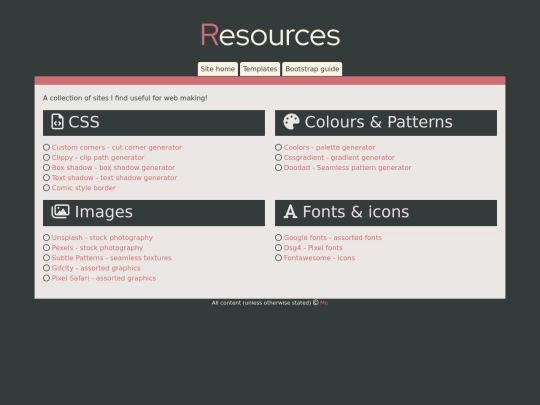Click the Resources page title
This screenshot has height=405, width=540.
tap(270, 35)
